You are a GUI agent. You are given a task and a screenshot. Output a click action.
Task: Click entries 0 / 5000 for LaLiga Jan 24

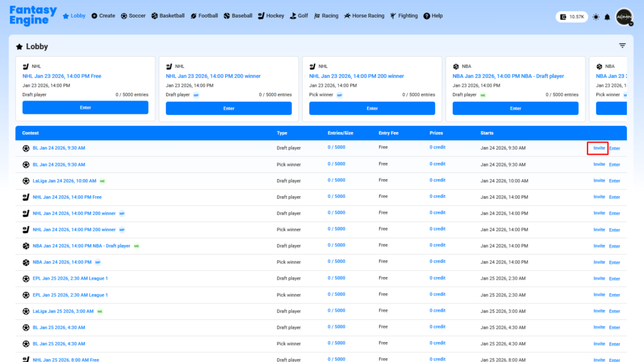pos(336,180)
